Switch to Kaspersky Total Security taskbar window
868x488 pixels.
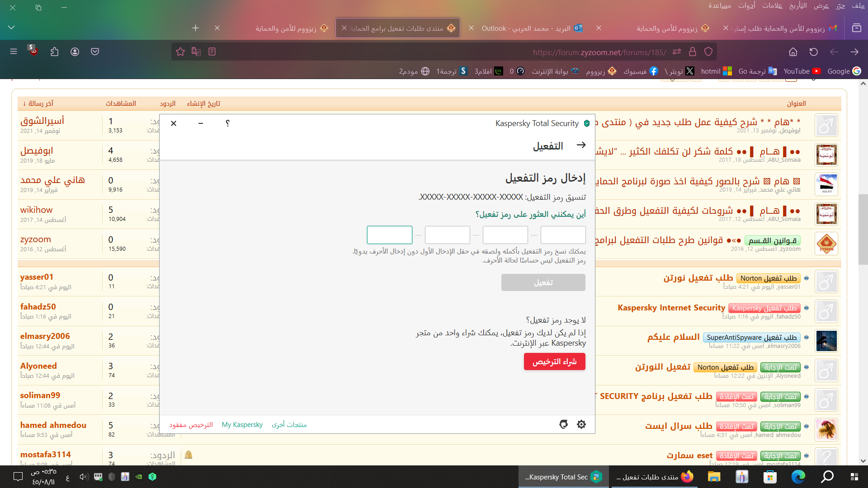[563, 477]
